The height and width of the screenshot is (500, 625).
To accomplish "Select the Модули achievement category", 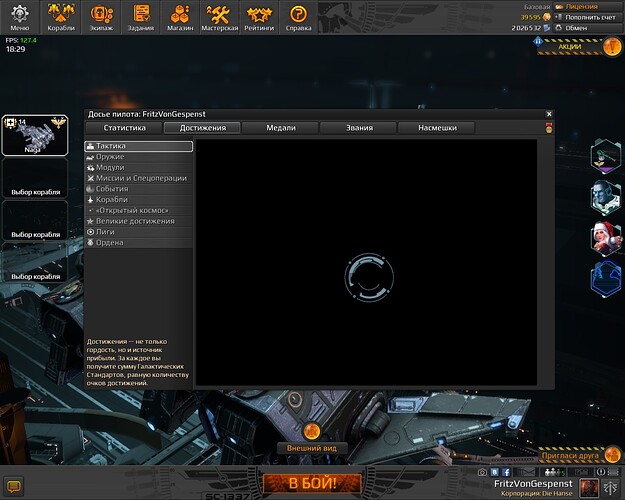I will (139, 167).
